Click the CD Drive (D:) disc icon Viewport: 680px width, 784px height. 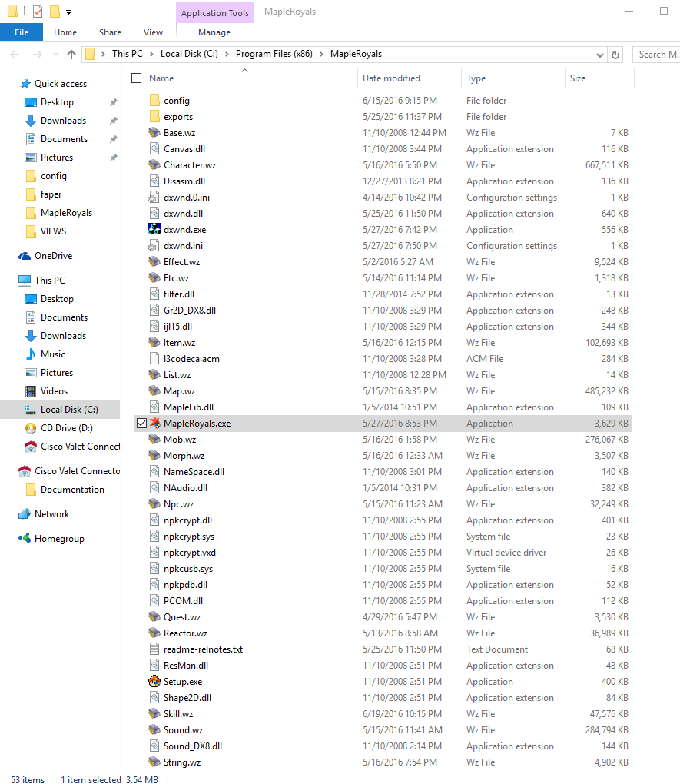point(31,428)
